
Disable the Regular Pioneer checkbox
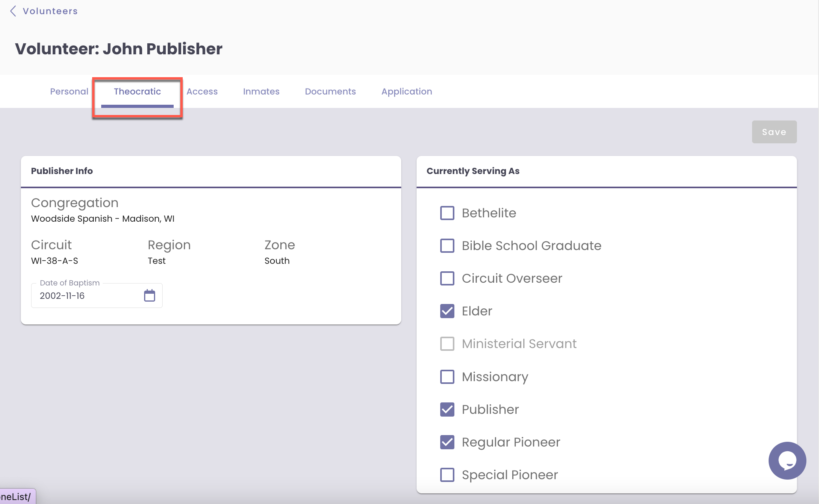[x=447, y=442]
